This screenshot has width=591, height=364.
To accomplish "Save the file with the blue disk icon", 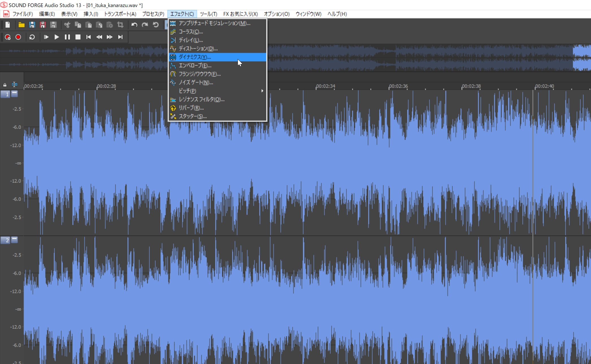I will tap(32, 25).
